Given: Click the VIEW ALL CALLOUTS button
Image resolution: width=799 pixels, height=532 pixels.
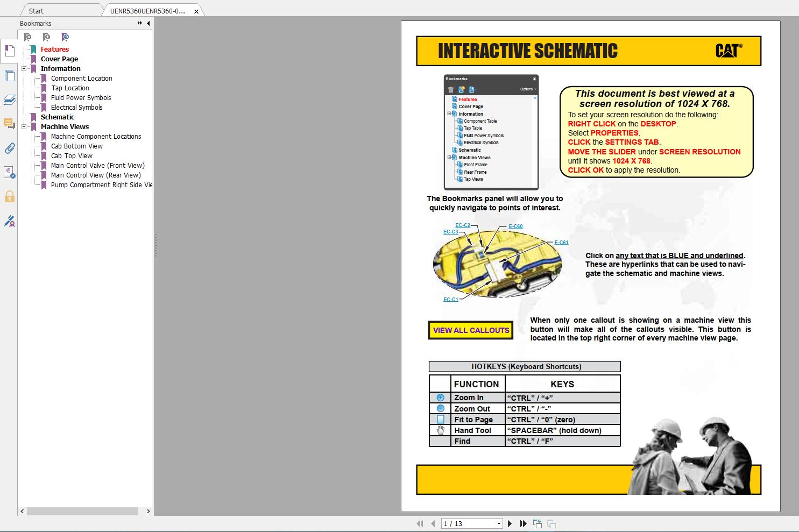Looking at the screenshot, I should (471, 330).
